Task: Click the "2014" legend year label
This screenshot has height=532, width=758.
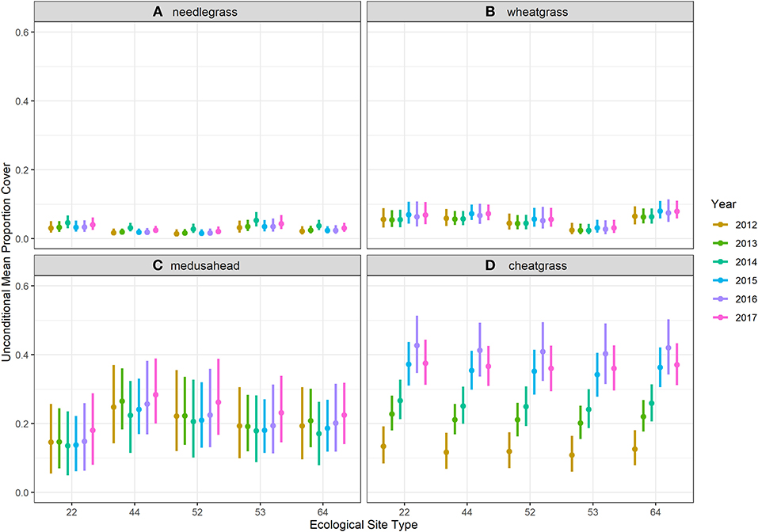Action: (x=746, y=262)
